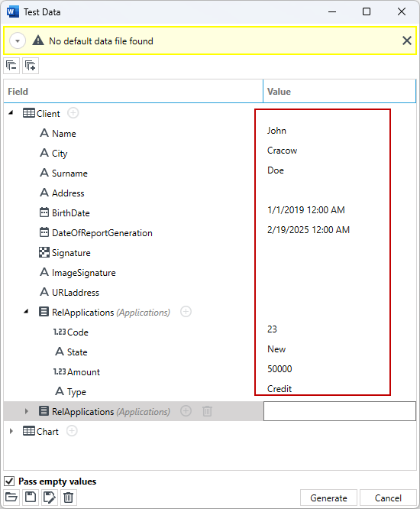
Task: Click the empty value box of highlighted RelApplications
Action: point(340,411)
